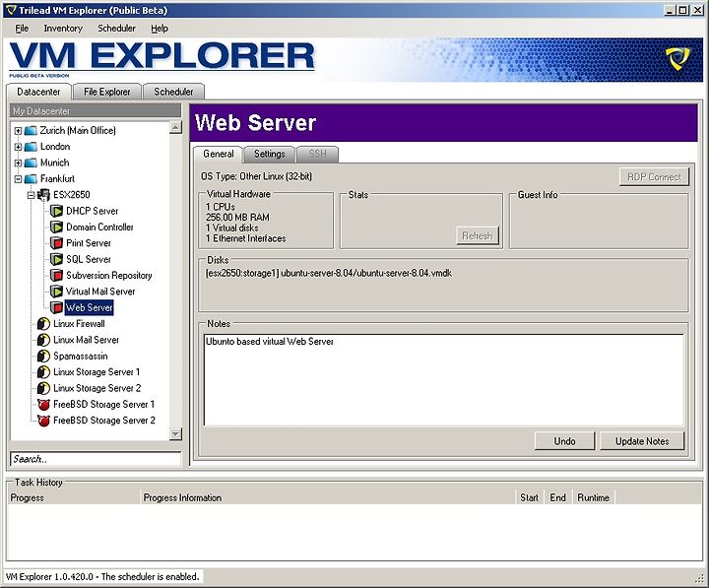
Task: Expand the London tree node
Action: [x=18, y=147]
